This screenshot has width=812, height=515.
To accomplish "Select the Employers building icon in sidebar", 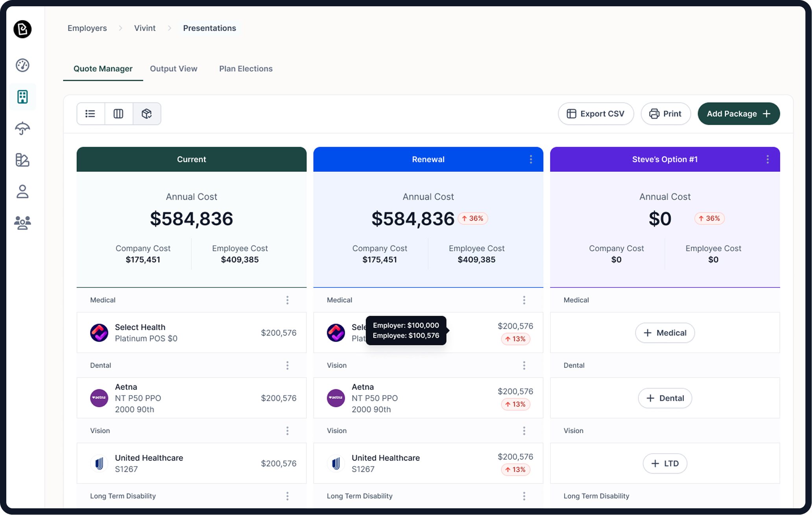I will click(x=22, y=97).
